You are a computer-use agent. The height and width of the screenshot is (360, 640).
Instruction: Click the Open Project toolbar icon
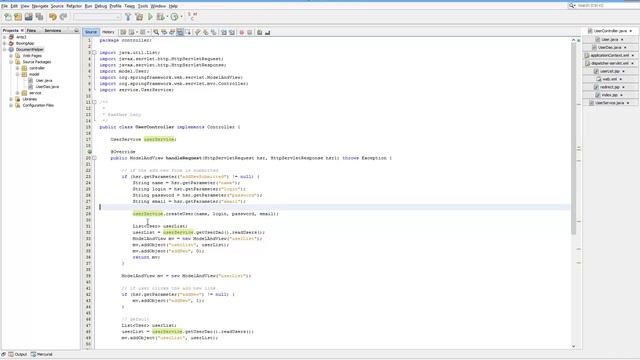(29, 17)
